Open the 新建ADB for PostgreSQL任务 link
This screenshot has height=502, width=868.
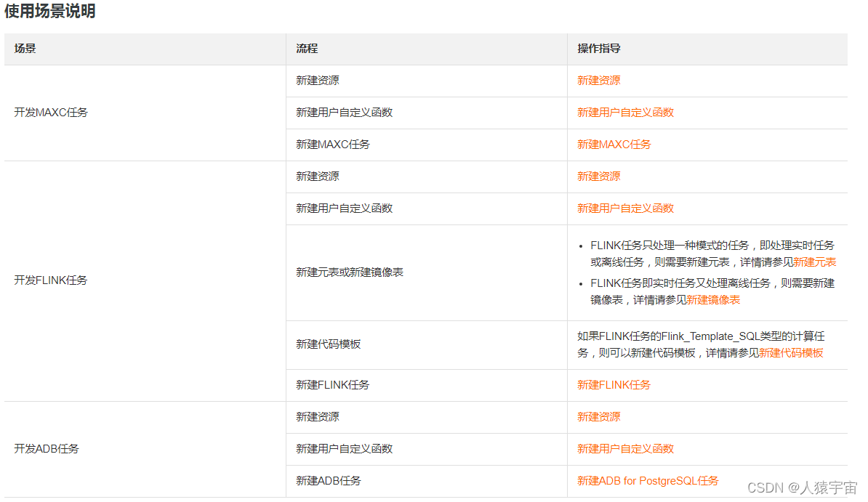(648, 481)
